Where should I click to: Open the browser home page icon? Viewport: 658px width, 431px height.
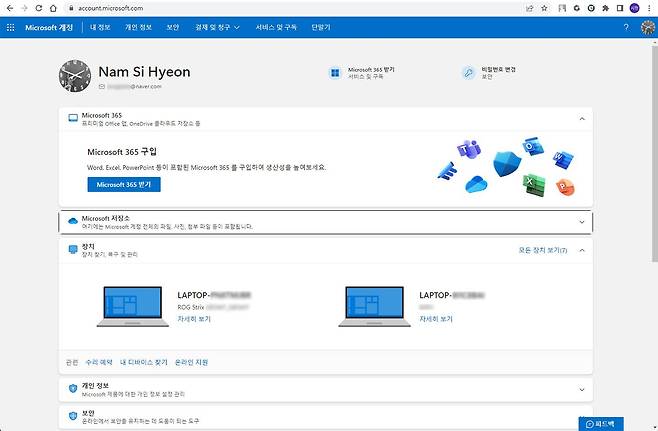pos(53,8)
